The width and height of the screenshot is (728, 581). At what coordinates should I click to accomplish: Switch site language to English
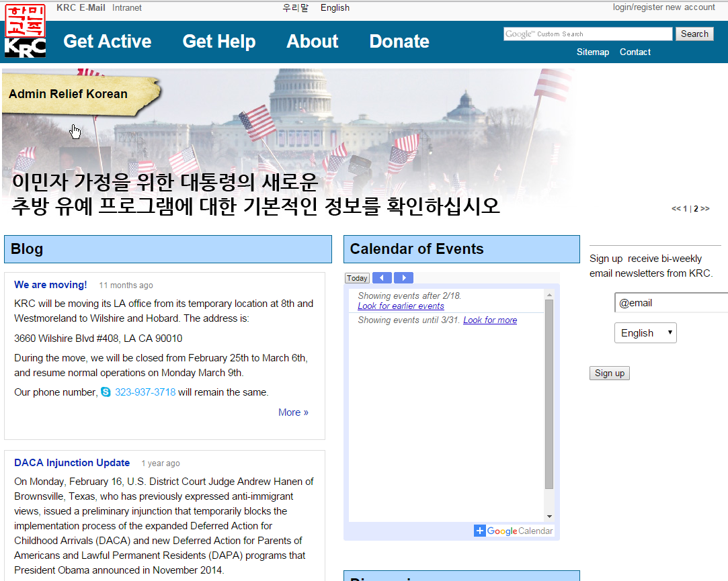335,8
